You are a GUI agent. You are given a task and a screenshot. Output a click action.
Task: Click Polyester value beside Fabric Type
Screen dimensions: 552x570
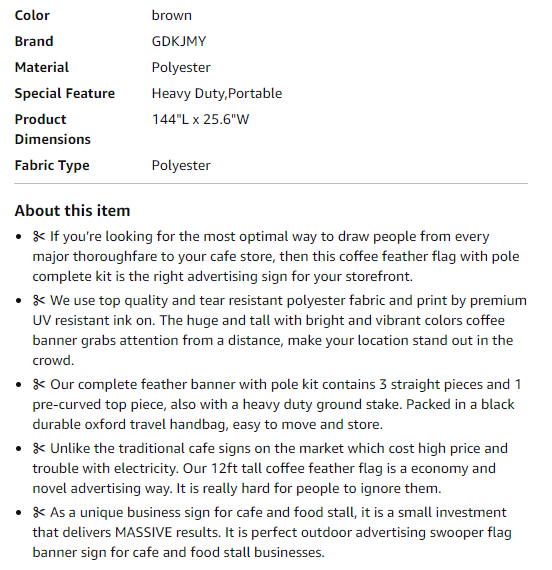[x=181, y=166]
